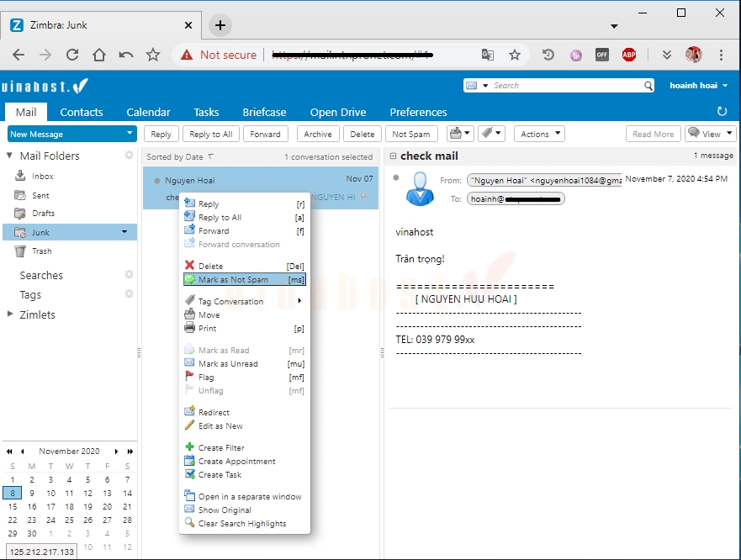Choose Move in the context menu
The height and width of the screenshot is (560, 741).
(244, 314)
